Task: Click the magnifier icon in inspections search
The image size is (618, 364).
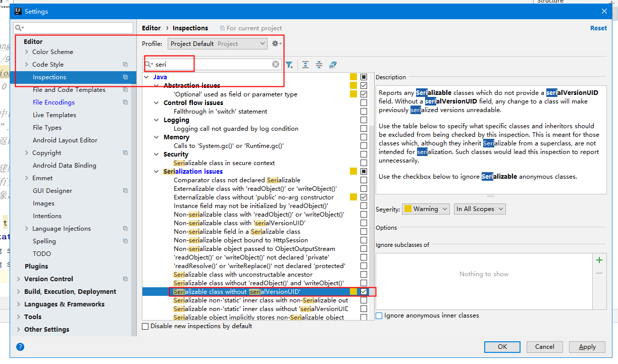Action: tap(149, 65)
